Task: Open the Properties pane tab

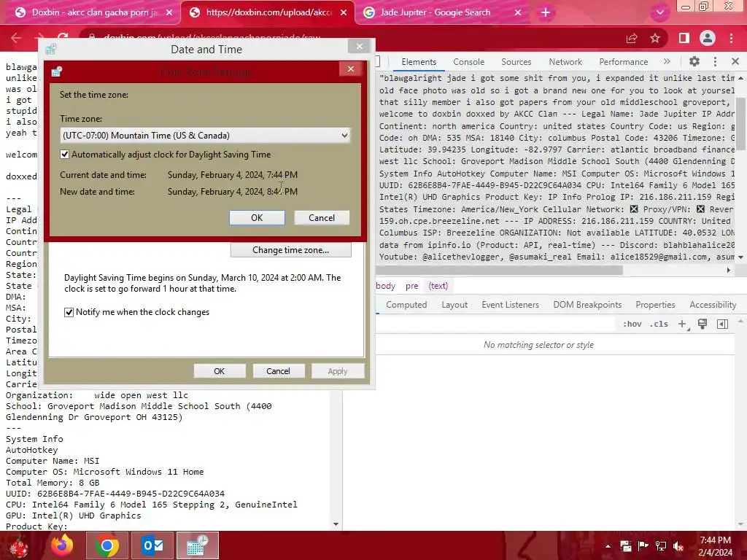Action: tap(655, 305)
